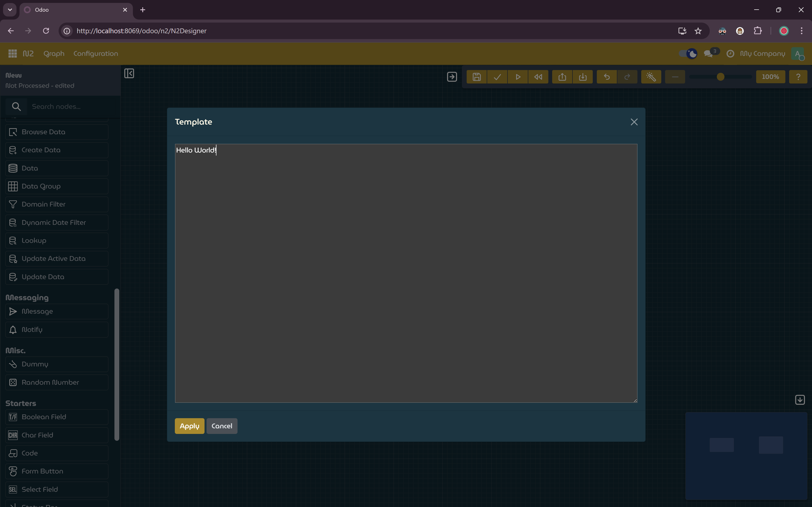The image size is (812, 507).
Task: Open the user avatar account menu
Action: (799, 54)
